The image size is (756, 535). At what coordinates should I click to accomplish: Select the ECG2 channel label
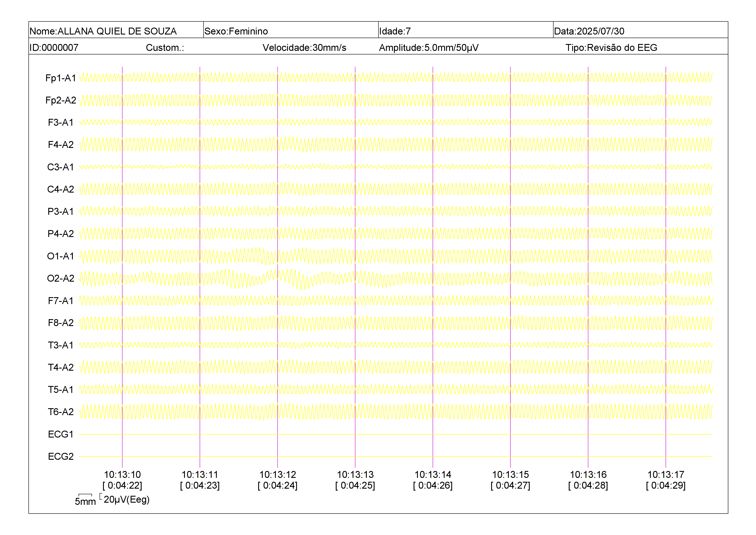click(61, 456)
